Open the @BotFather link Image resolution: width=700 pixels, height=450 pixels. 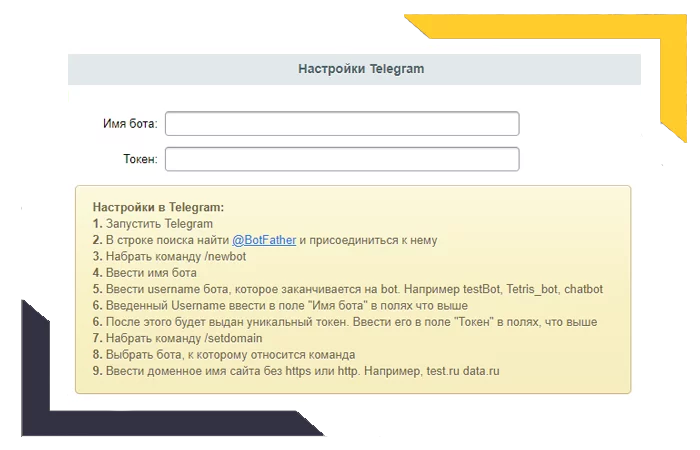264,240
